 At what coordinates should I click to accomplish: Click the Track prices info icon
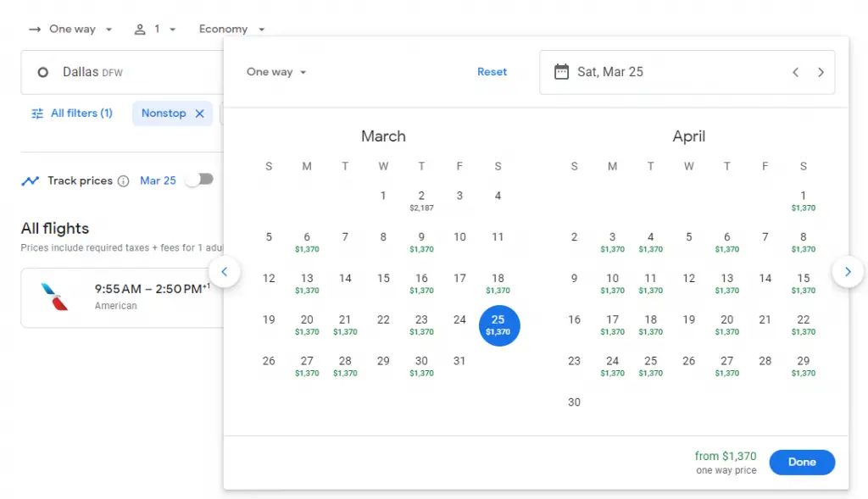[x=123, y=180]
